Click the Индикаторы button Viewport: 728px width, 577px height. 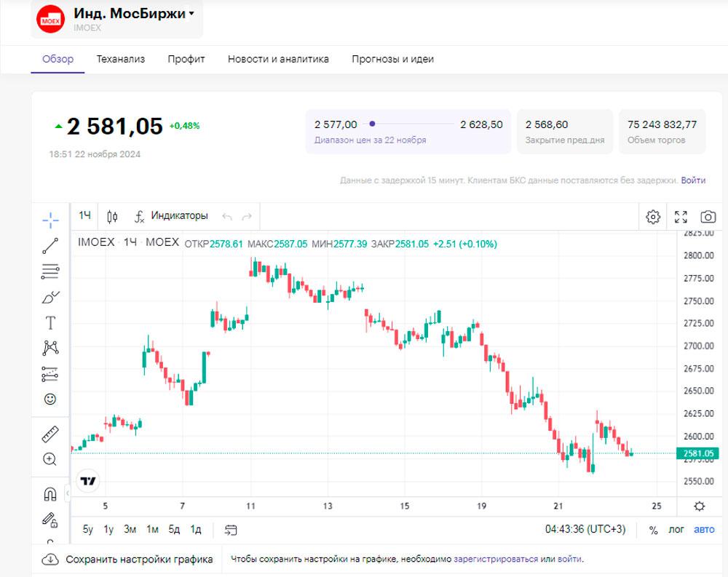tap(171, 216)
